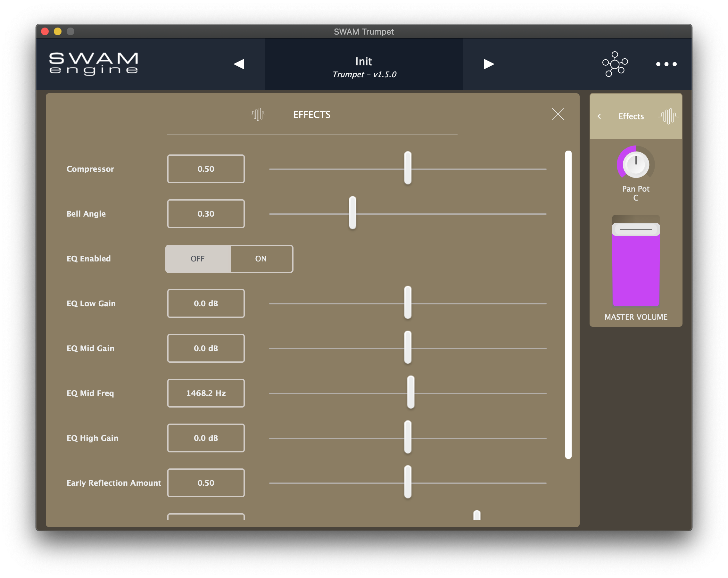Click OFF on the EQ Enabled switch
Image resolution: width=728 pixels, height=578 pixels.
click(x=198, y=259)
